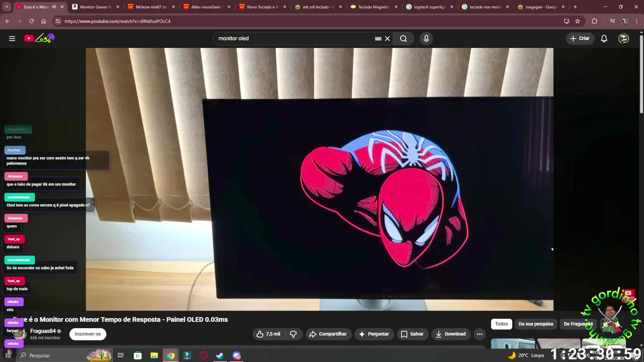
Task: Open the Chrome profile avatar
Action: 624,21
